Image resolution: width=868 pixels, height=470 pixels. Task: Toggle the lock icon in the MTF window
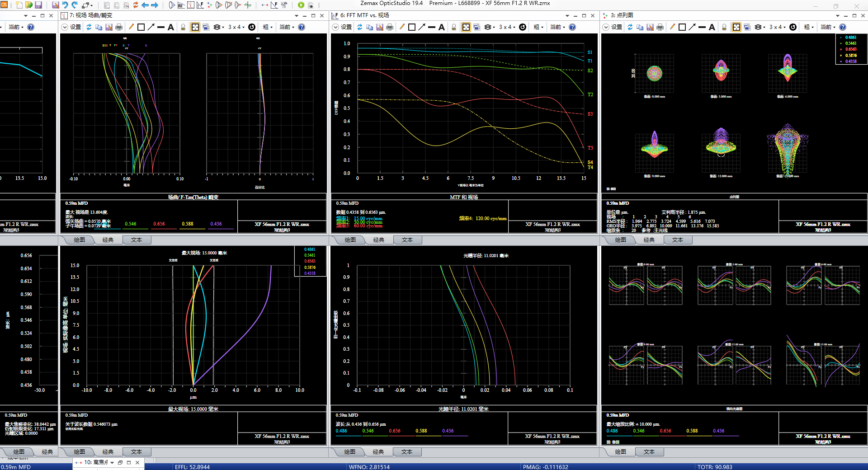coord(454,27)
